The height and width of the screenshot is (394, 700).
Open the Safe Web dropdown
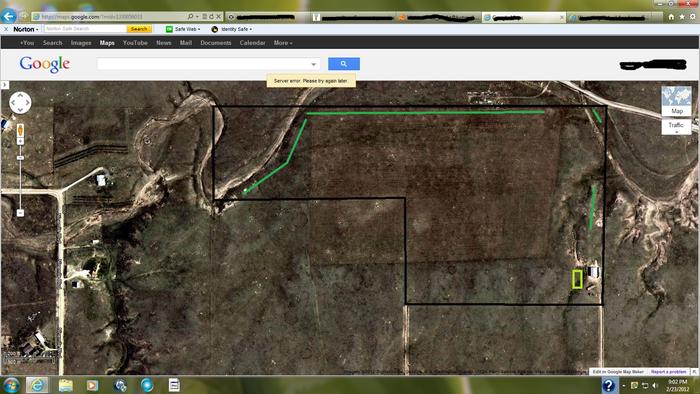click(x=188, y=29)
